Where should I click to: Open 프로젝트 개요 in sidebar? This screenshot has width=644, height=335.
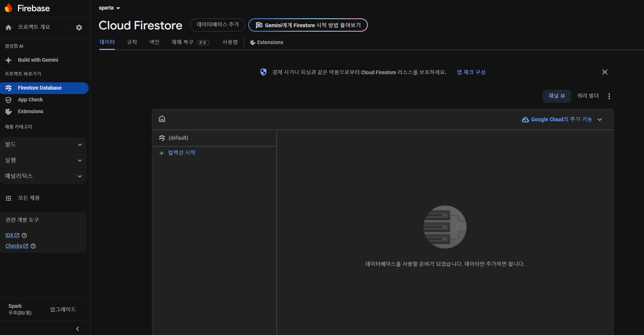(34, 27)
